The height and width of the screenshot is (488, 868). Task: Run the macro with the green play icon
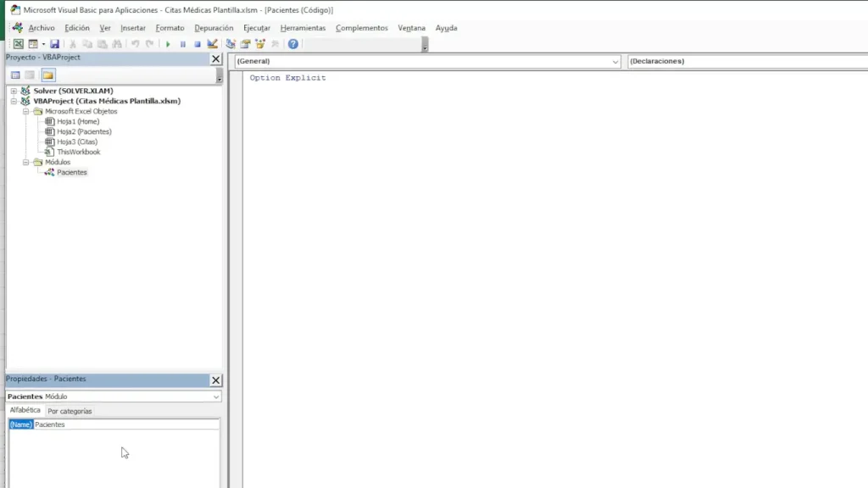[x=168, y=44]
